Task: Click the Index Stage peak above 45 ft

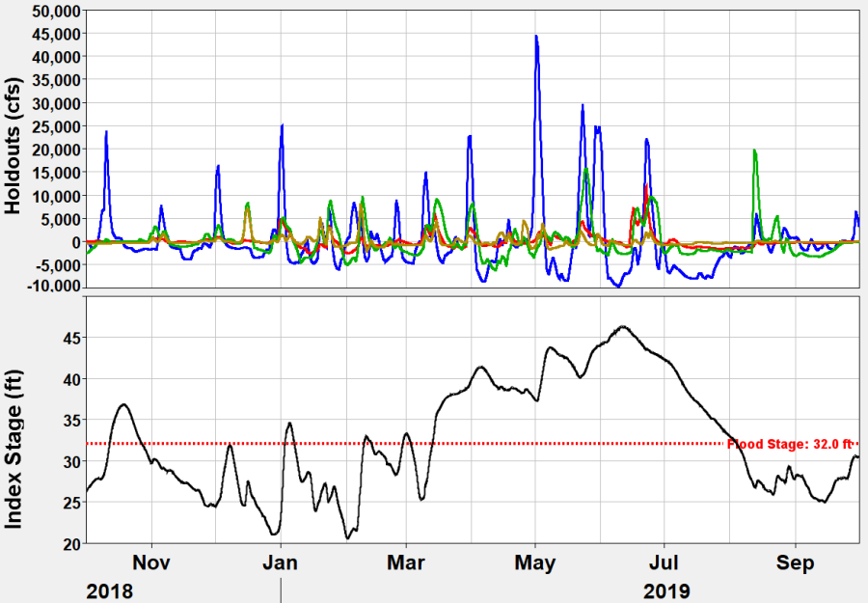Action: [623, 328]
